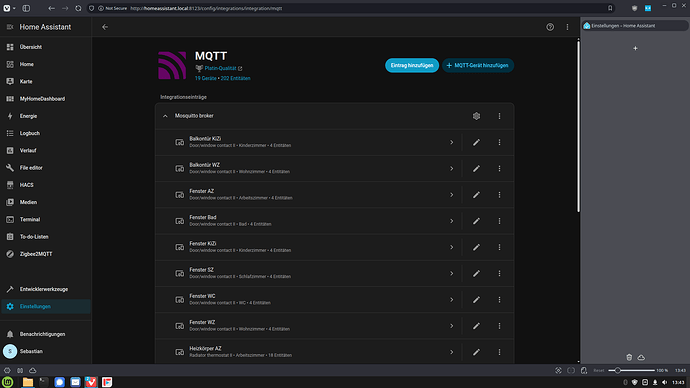The width and height of the screenshot is (690, 388).
Task: Launch the file manager from taskbar
Action: click(x=28, y=382)
